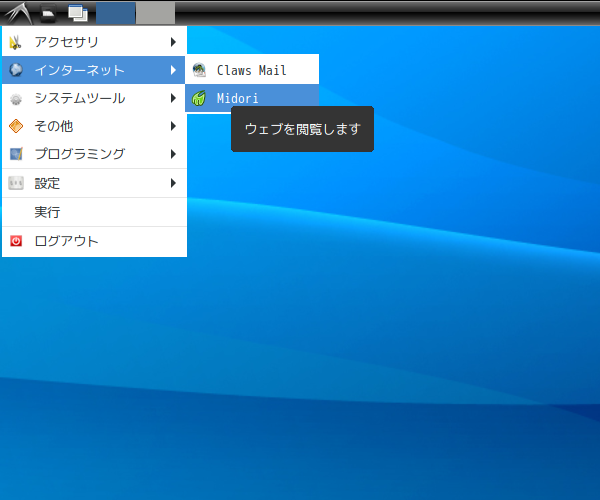Click the red power ログアウト icon
600x500 pixels.
click(16, 241)
